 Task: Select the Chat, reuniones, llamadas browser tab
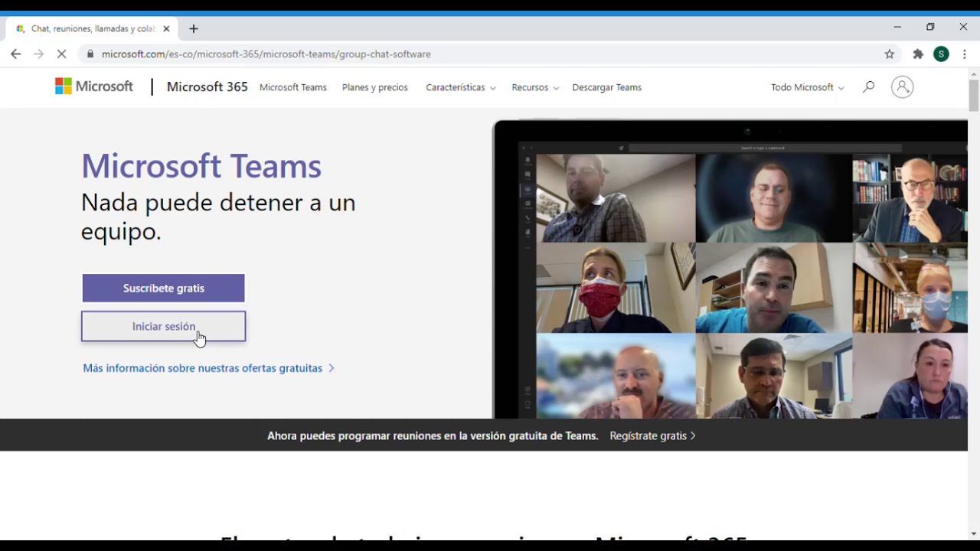(x=92, y=28)
